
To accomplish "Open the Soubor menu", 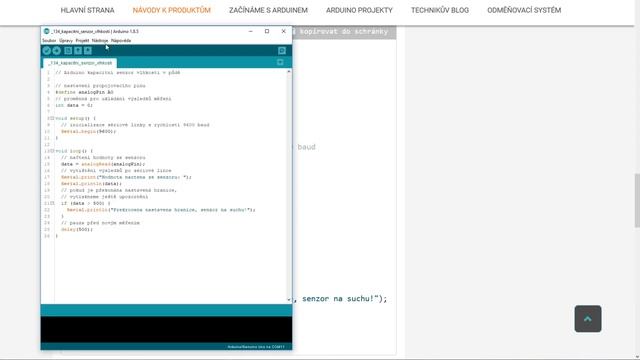I will pyautogui.click(x=49, y=41).
